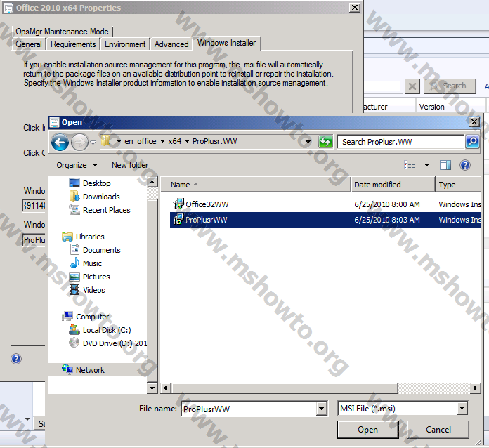Click the file list right scroll arrow
The width and height of the screenshot is (489, 448).
pyautogui.click(x=475, y=388)
